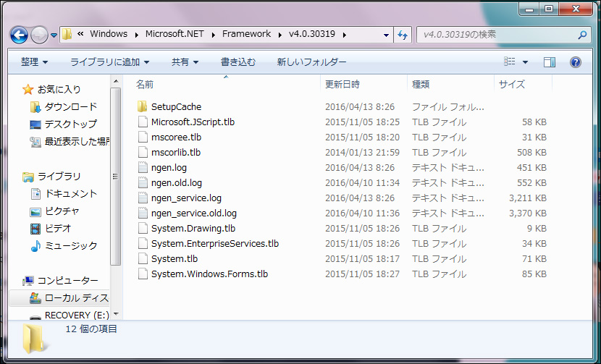The height and width of the screenshot is (364, 601).
Task: Sort by the 名前 column header
Action: coord(226,84)
